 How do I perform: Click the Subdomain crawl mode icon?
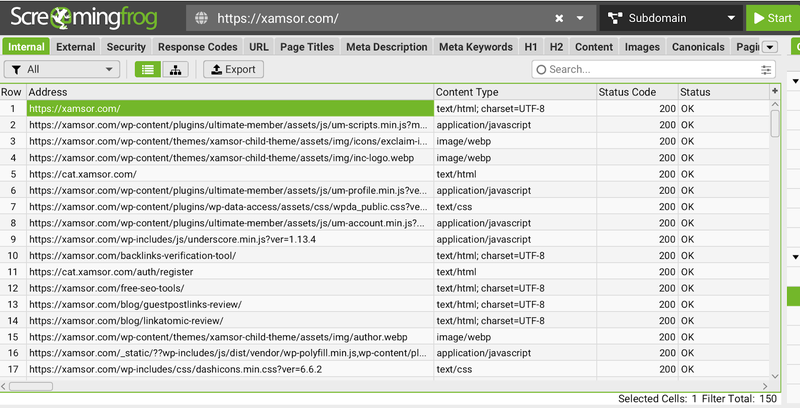pos(612,18)
